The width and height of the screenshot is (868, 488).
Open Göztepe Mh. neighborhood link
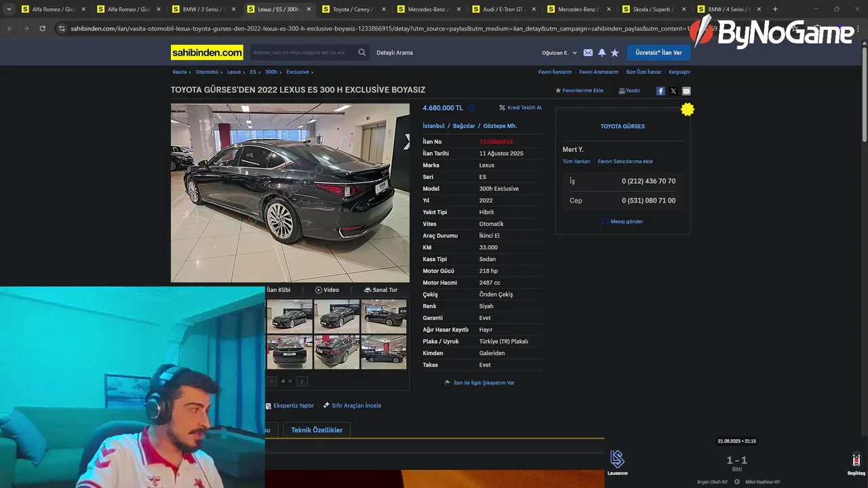tap(500, 126)
